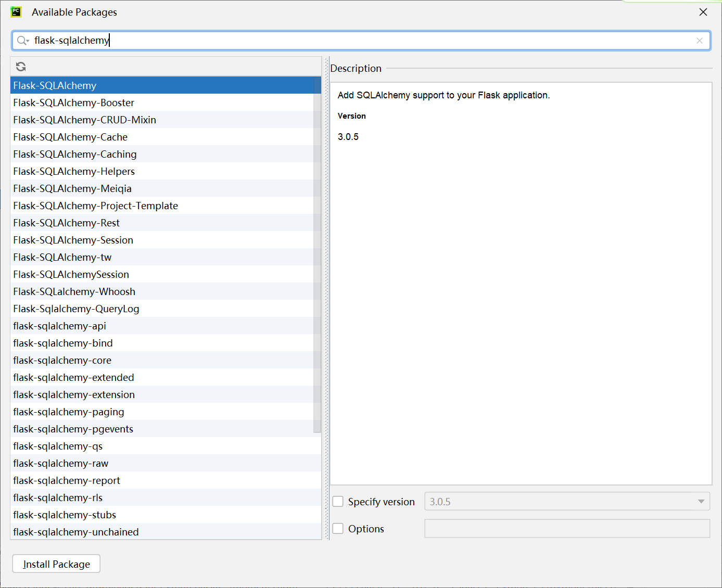The image size is (722, 588).
Task: Click the package list vertical scrollbar
Action: [x=317, y=255]
